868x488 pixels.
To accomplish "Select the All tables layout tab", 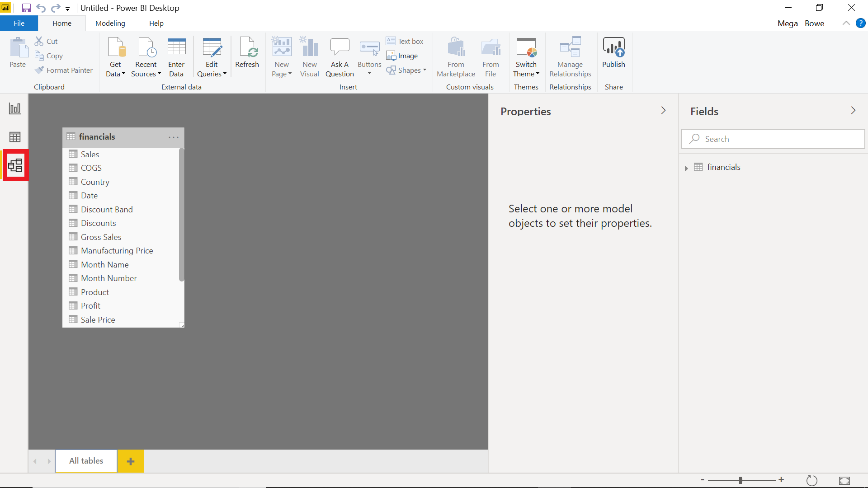I will coord(86,461).
